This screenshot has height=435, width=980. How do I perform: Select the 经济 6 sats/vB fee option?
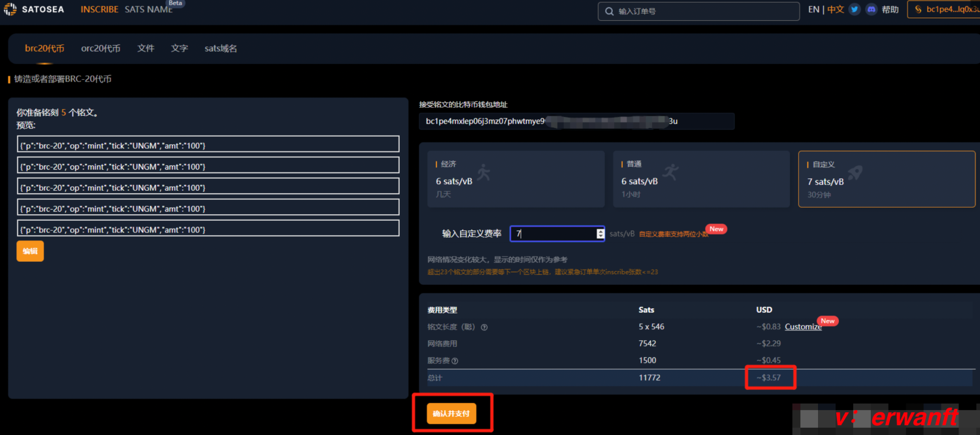(515, 179)
